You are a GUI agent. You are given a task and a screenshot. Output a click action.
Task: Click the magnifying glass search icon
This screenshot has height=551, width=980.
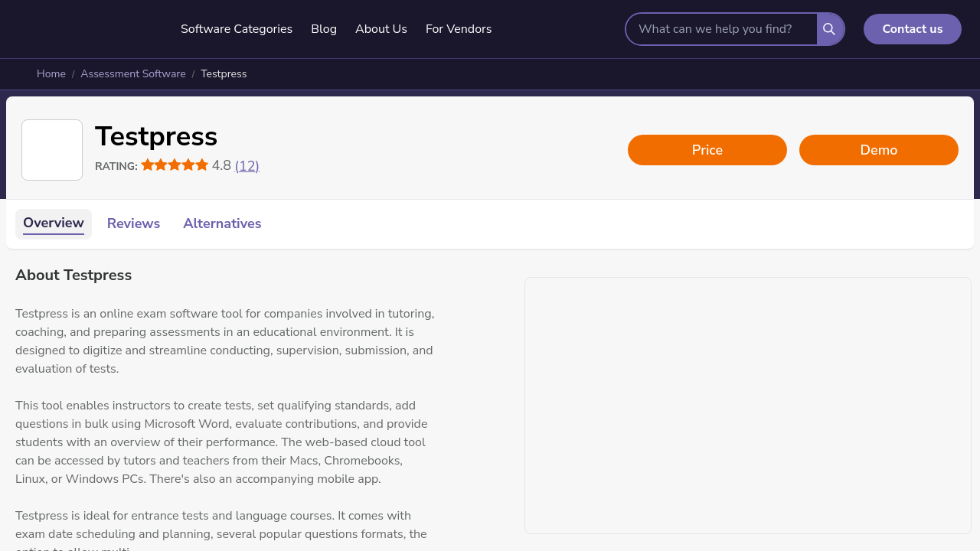tap(829, 29)
